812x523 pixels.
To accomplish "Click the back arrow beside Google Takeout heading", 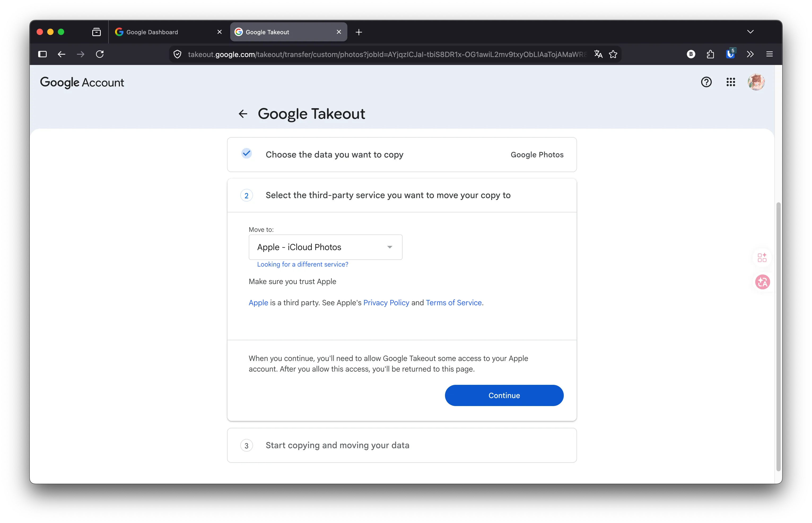I will [x=243, y=114].
